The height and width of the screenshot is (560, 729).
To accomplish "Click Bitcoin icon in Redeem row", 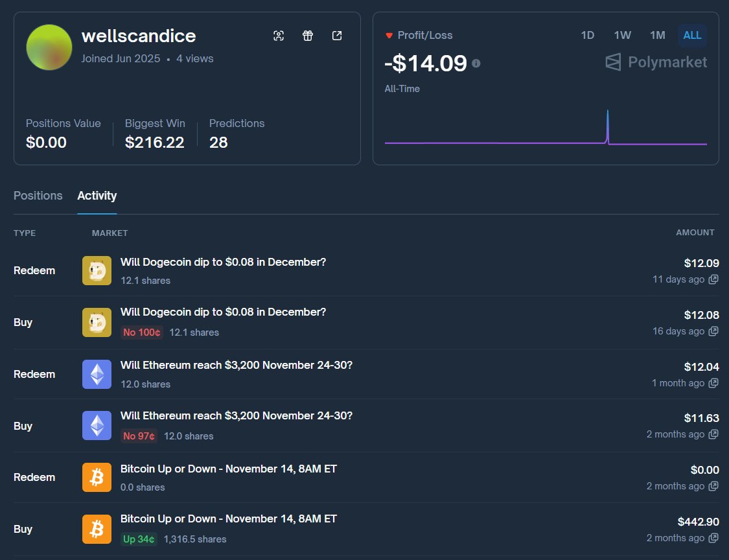I will tap(97, 477).
